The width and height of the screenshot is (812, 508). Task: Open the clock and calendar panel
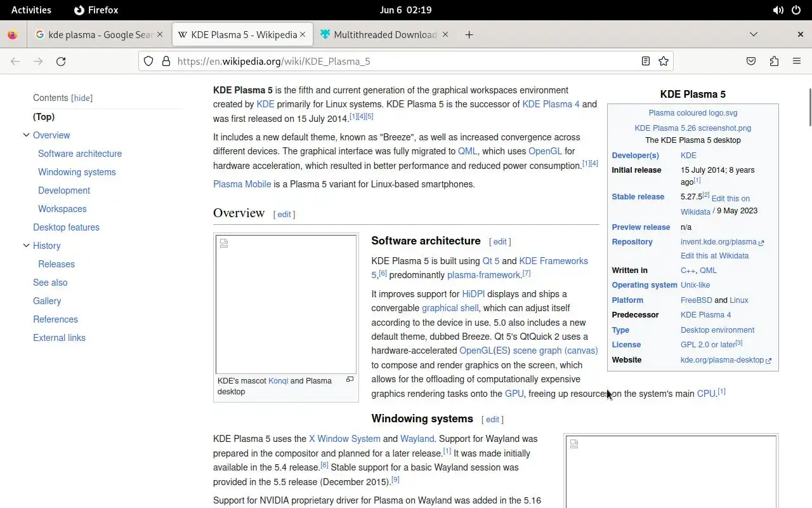click(405, 10)
